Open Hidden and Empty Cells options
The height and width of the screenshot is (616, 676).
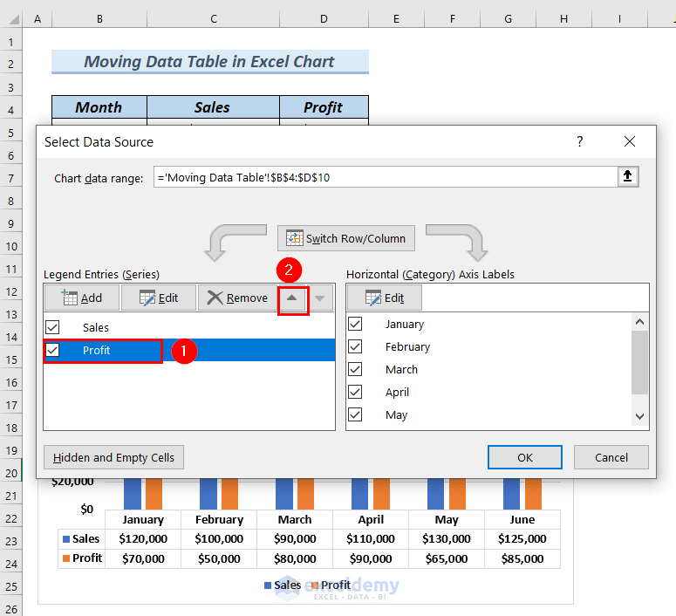pos(113,457)
